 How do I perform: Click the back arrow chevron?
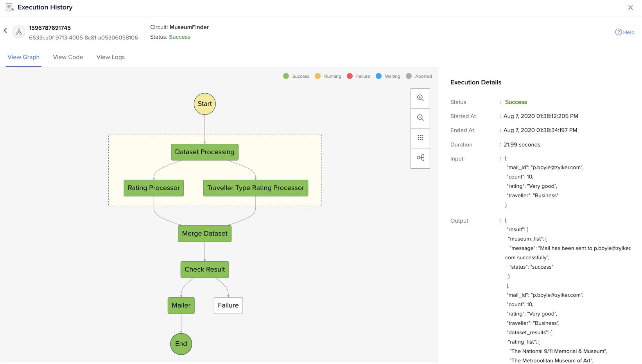[x=5, y=30]
